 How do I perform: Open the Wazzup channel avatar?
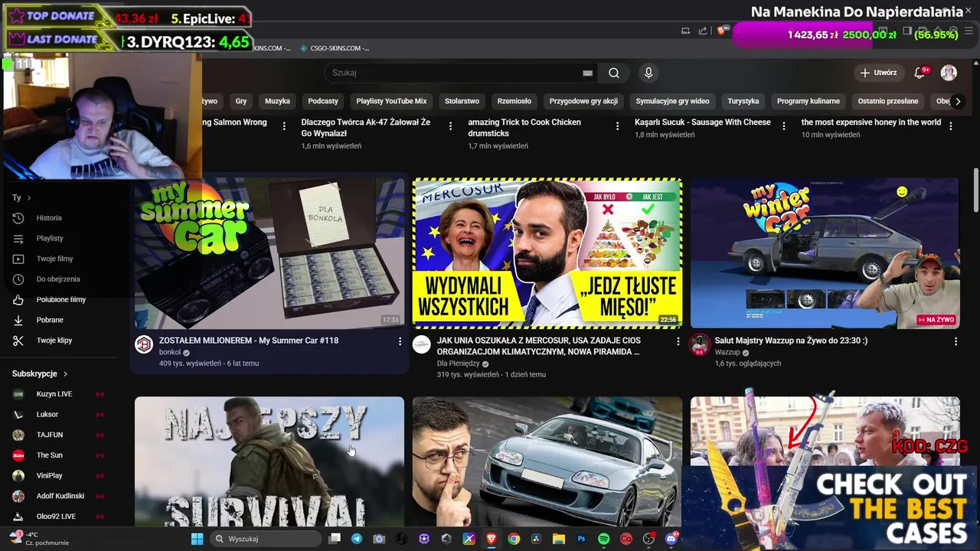point(700,344)
